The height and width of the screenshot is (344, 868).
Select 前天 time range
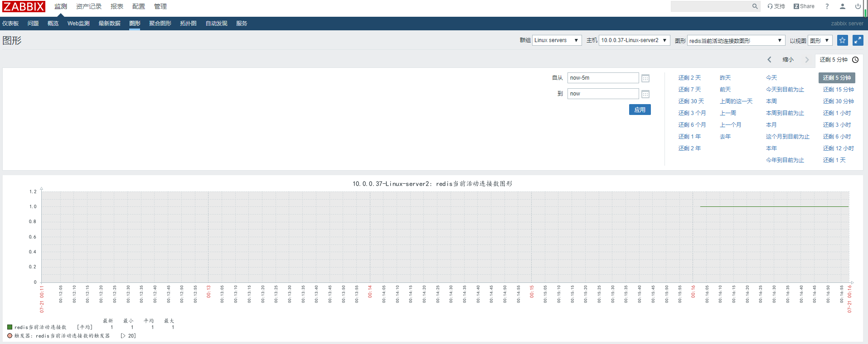[x=725, y=90]
